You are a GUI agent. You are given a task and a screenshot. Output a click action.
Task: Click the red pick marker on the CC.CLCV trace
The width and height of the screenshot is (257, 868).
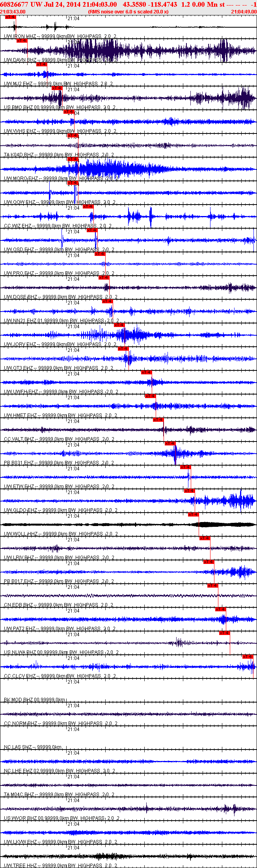[x=248, y=657]
